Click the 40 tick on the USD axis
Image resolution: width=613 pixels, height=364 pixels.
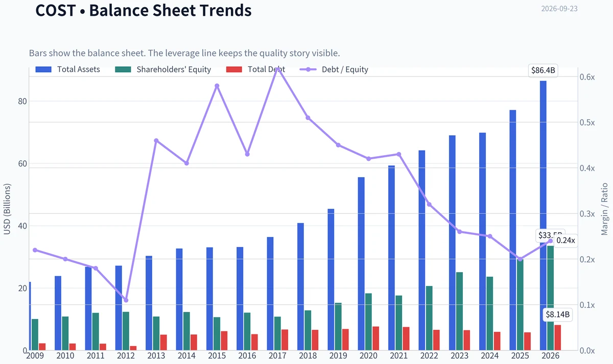pos(22,226)
